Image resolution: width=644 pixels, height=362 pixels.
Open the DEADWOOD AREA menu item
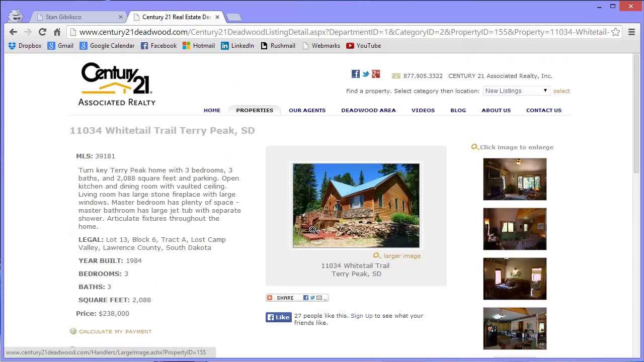(x=368, y=110)
